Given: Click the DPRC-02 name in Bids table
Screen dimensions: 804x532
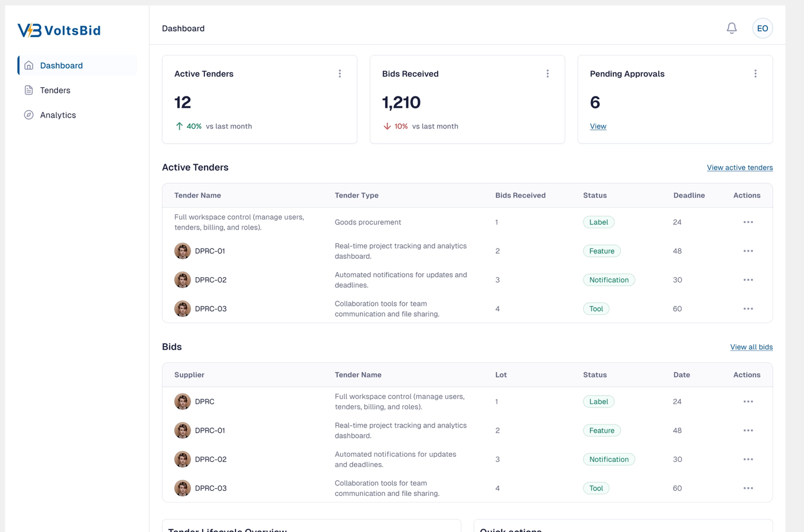Looking at the screenshot, I should tap(211, 459).
